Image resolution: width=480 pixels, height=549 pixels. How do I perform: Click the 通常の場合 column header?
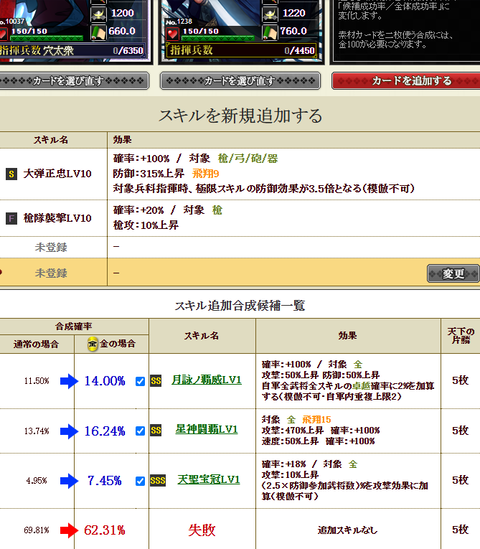point(36,344)
